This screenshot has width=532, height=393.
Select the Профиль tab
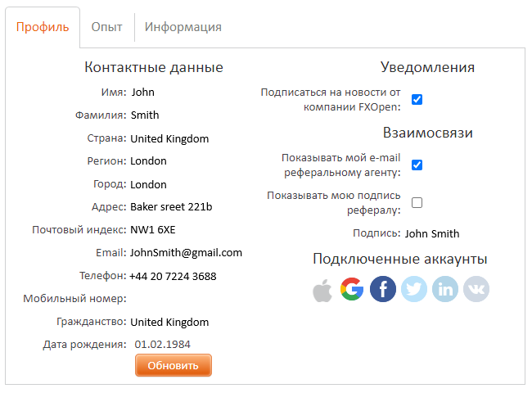[43, 27]
